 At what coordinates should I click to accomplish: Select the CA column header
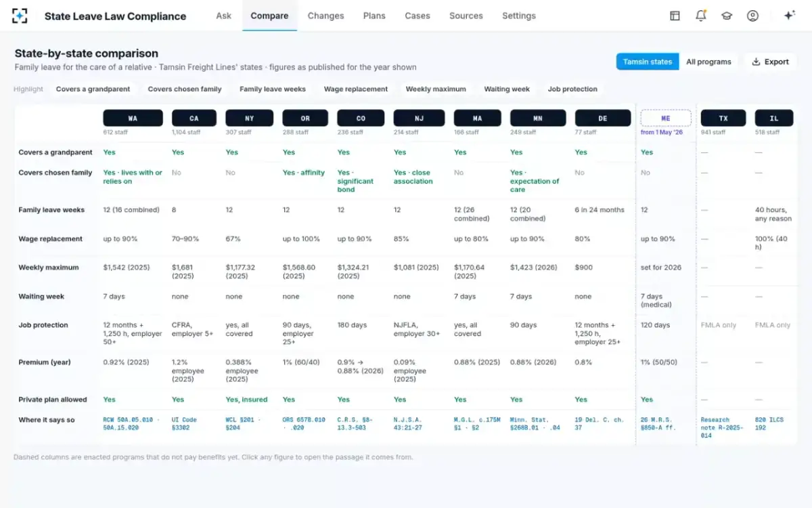pos(194,118)
